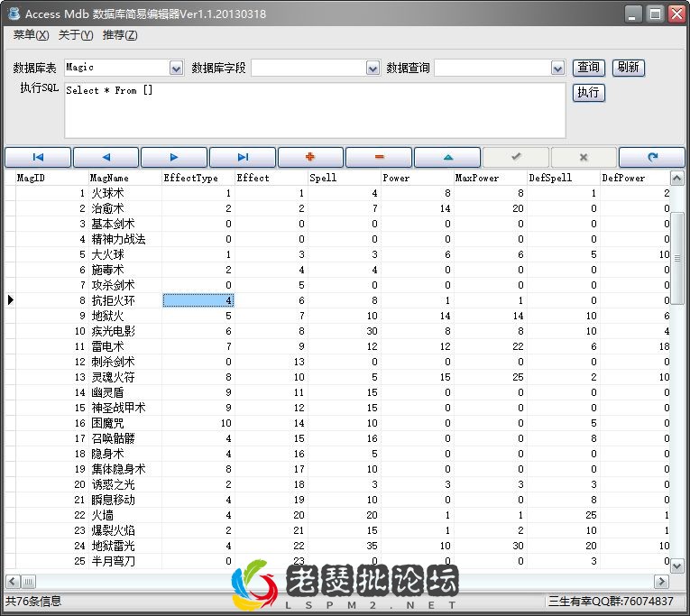This screenshot has height=616, width=690.
Task: Cancel edit with X navigator button
Action: pyautogui.click(x=584, y=157)
